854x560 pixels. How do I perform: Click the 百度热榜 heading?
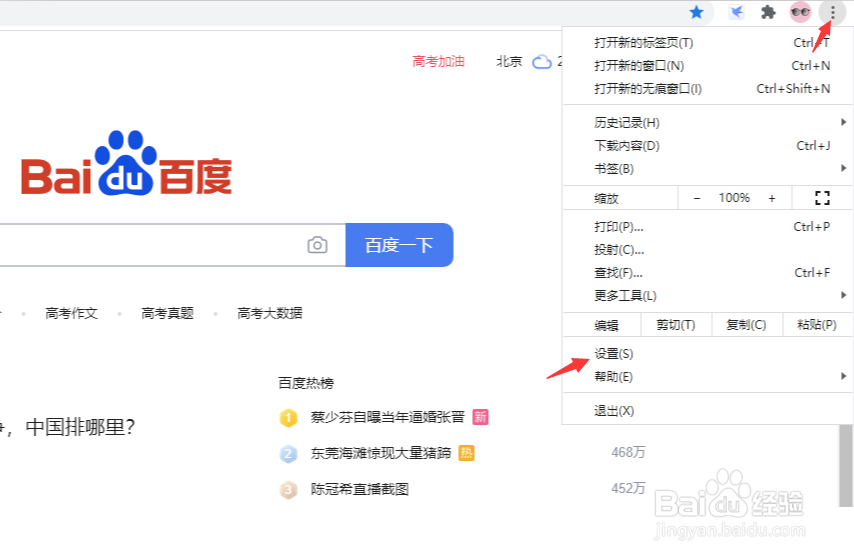306,383
